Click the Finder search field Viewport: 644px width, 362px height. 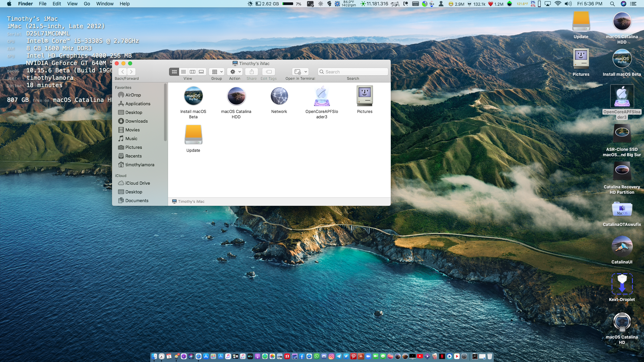pyautogui.click(x=353, y=72)
